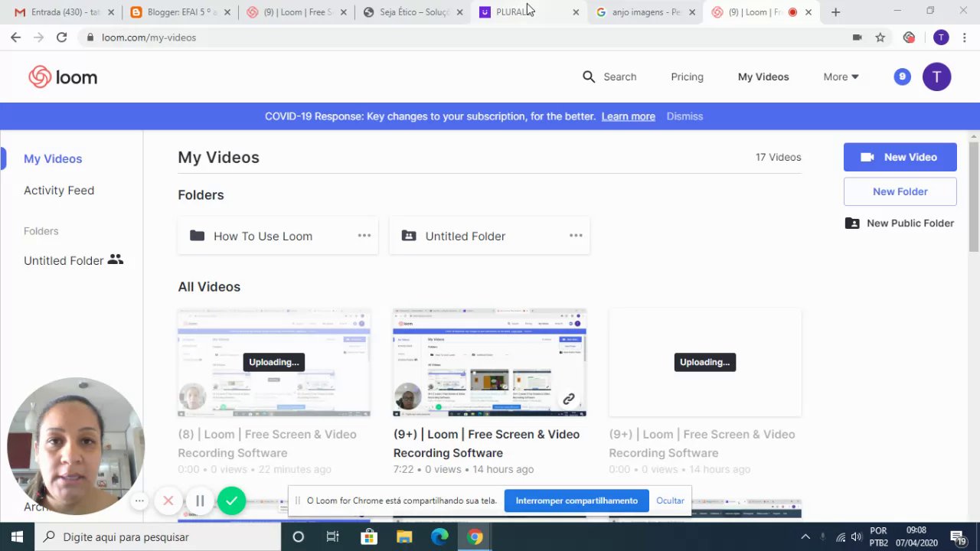Open the recorder more options dots
980x551 pixels.
coord(139,500)
